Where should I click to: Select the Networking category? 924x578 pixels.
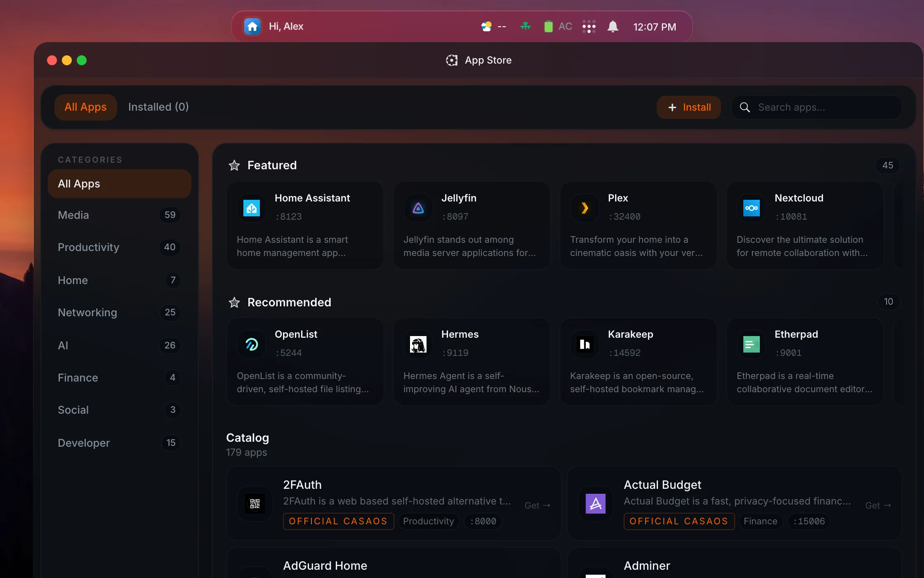pos(120,313)
